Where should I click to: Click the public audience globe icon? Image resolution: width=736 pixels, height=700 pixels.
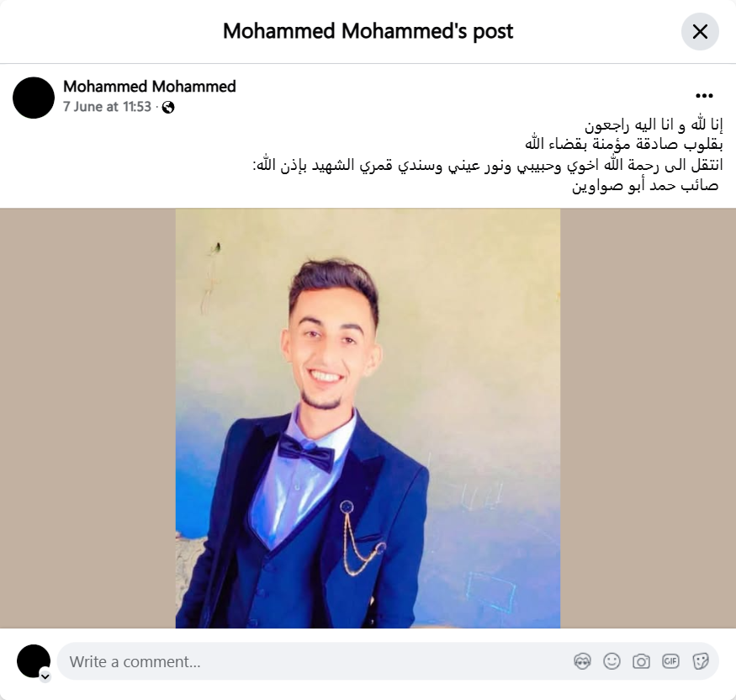click(168, 108)
